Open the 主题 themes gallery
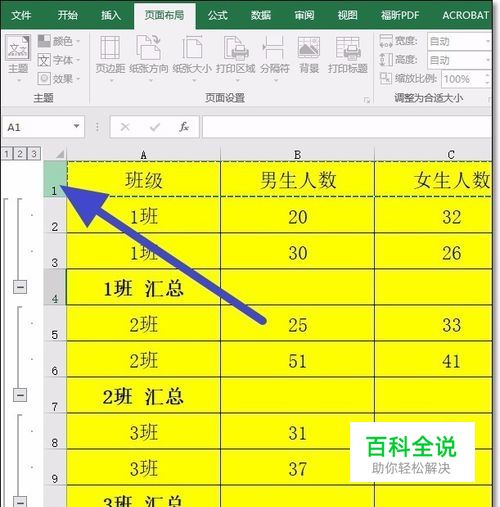This screenshot has width=500, height=507. [18, 58]
